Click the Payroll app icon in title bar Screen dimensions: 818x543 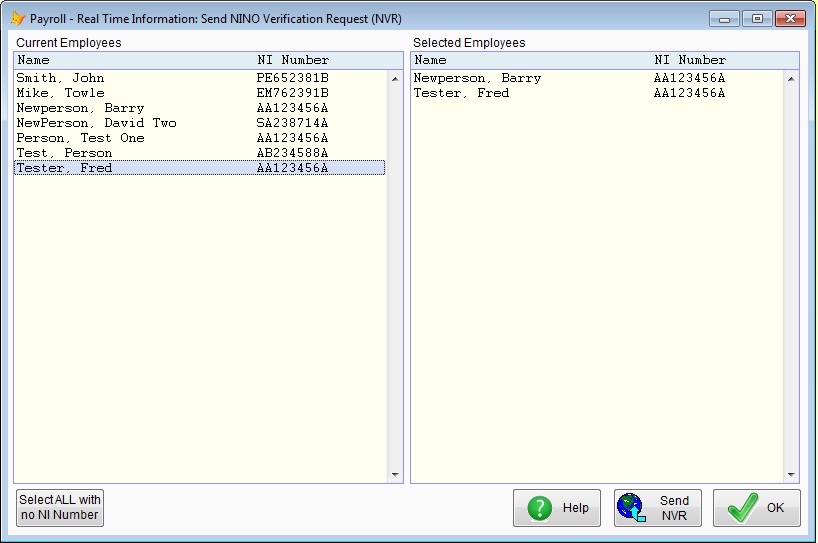tap(18, 18)
